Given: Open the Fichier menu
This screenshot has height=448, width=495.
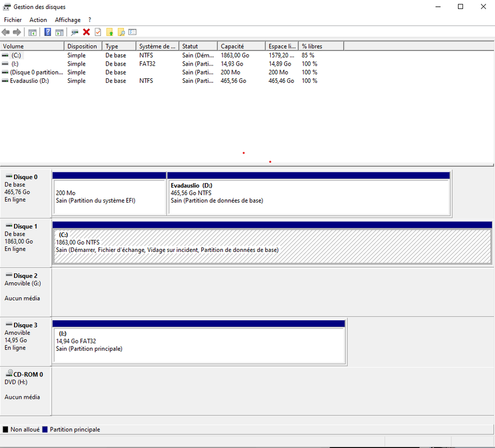Looking at the screenshot, I should coord(13,20).
